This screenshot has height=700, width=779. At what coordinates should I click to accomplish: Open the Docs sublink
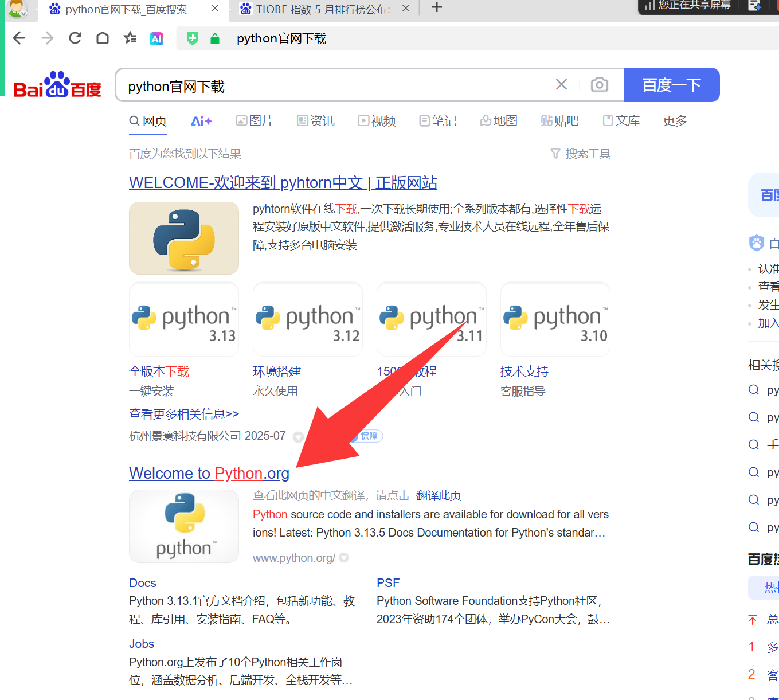pyautogui.click(x=143, y=583)
